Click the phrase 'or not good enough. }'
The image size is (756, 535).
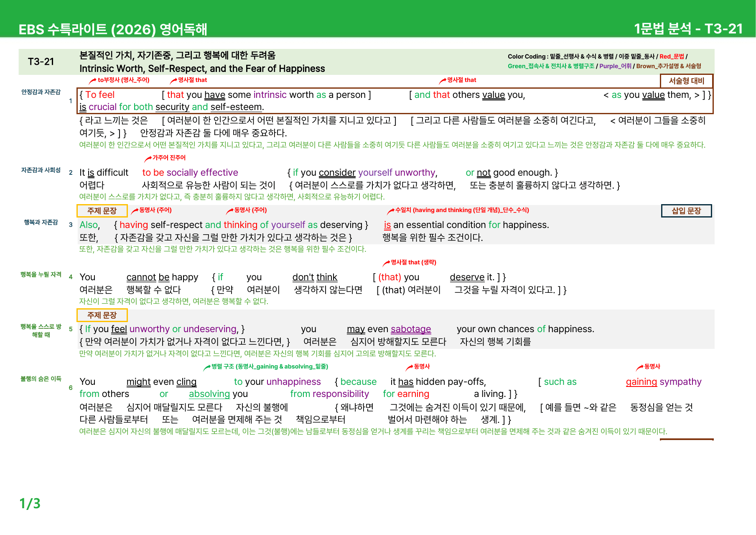pyautogui.click(x=512, y=173)
